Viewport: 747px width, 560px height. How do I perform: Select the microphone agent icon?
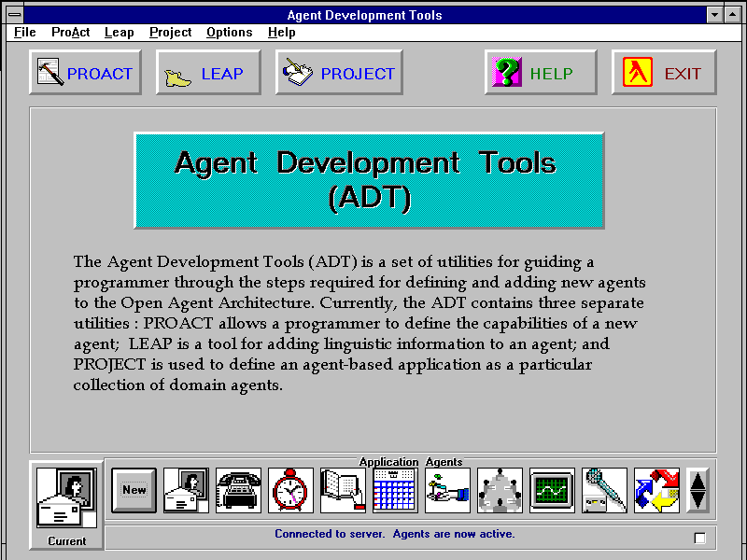point(604,490)
